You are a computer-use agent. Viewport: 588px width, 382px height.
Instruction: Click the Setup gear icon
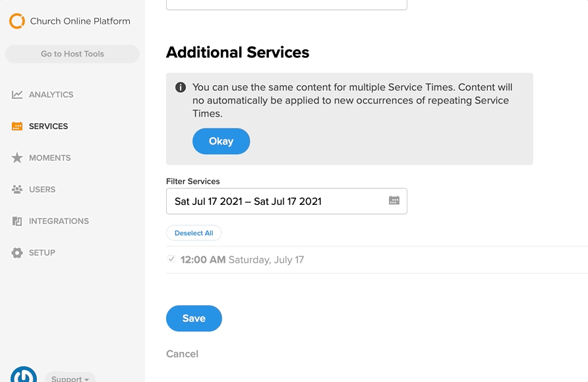click(x=17, y=253)
